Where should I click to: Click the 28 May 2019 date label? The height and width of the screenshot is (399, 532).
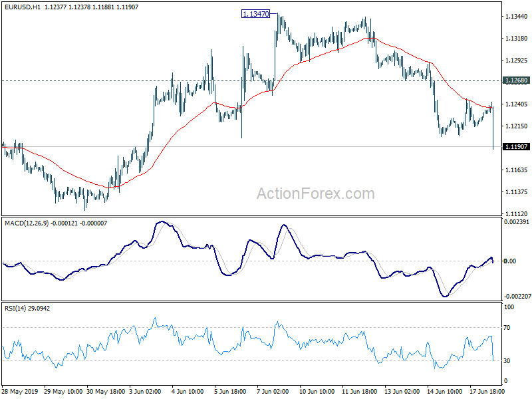point(20,392)
